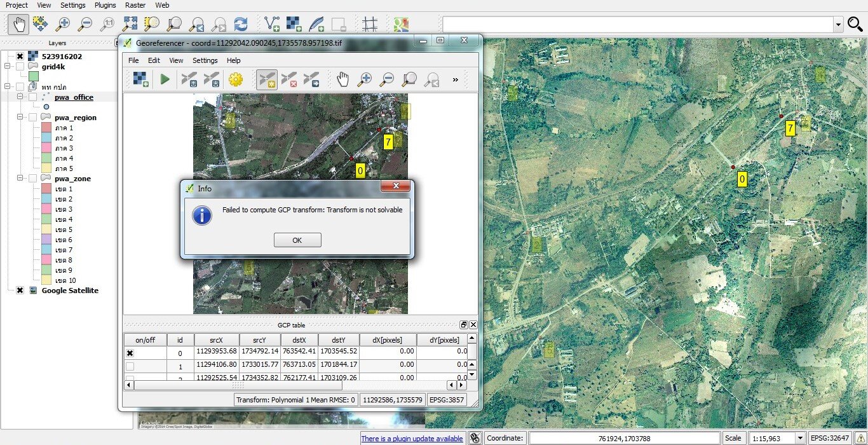Click the Remove Layer icon
Viewport: 868px width, 445px height.
coord(339,25)
